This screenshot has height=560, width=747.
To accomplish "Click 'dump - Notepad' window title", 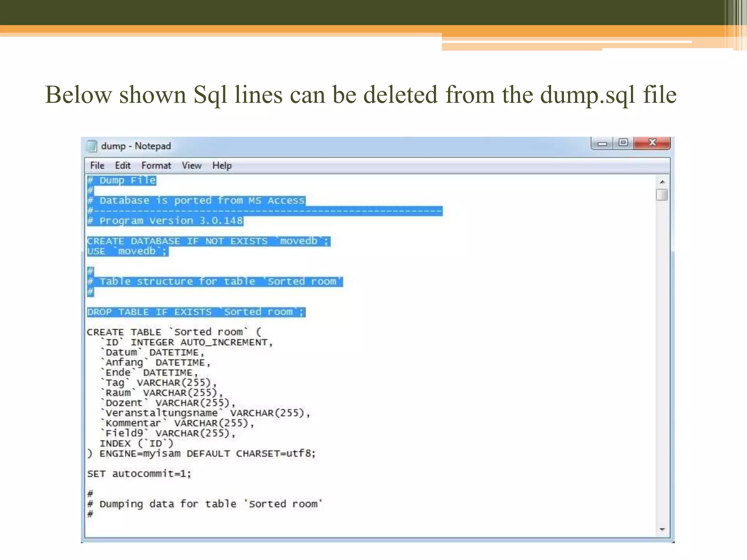I will [x=136, y=146].
